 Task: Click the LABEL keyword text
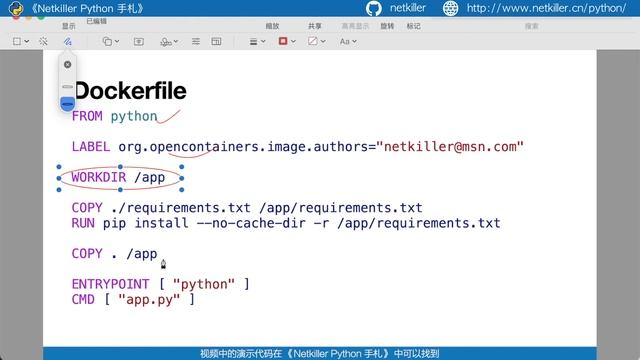click(91, 147)
